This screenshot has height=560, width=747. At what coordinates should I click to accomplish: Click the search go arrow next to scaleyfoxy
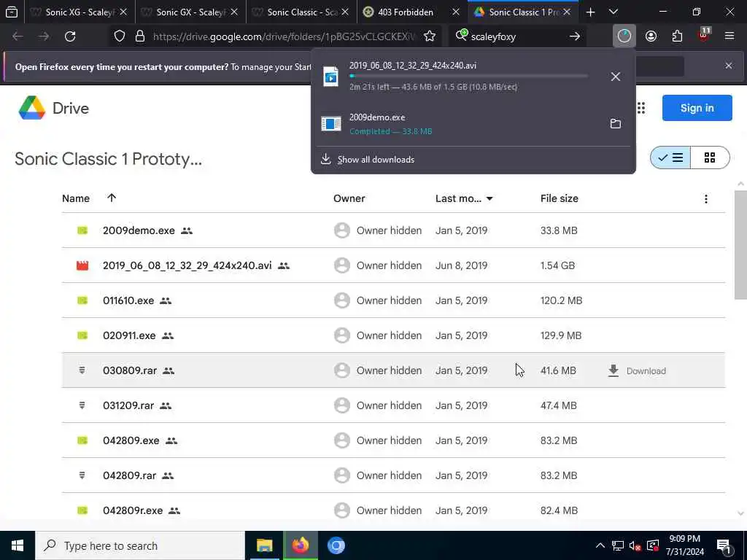click(575, 36)
